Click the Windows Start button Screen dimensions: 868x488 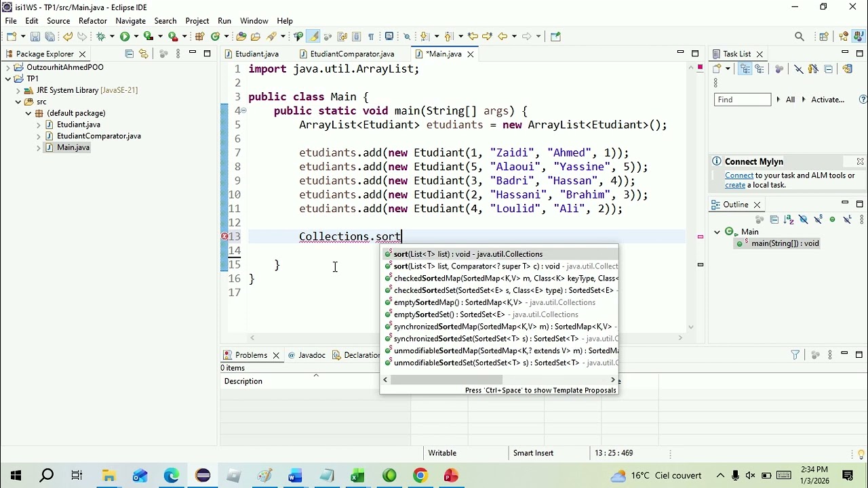pos(16,476)
